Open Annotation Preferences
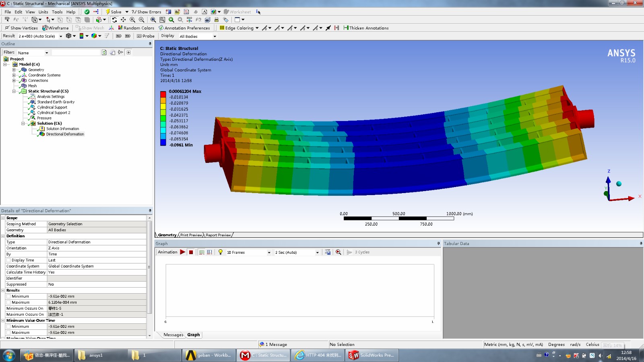The height and width of the screenshot is (362, 644). point(185,28)
